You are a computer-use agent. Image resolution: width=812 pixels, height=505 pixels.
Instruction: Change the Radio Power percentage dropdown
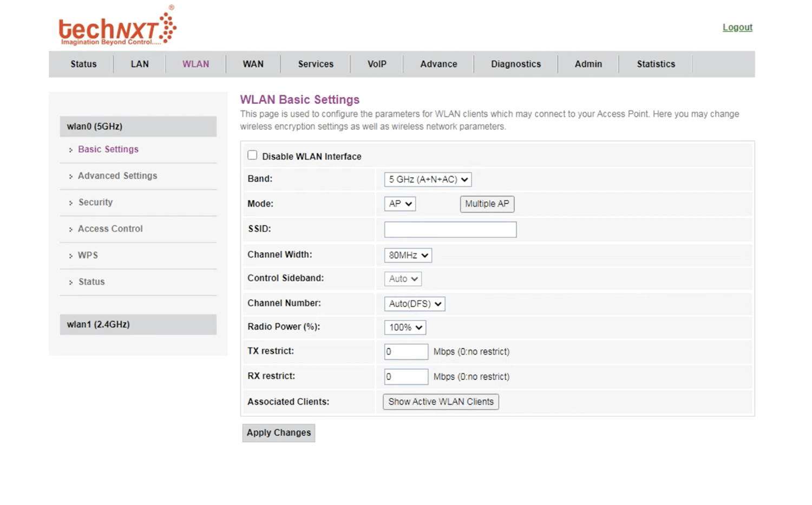pyautogui.click(x=404, y=327)
